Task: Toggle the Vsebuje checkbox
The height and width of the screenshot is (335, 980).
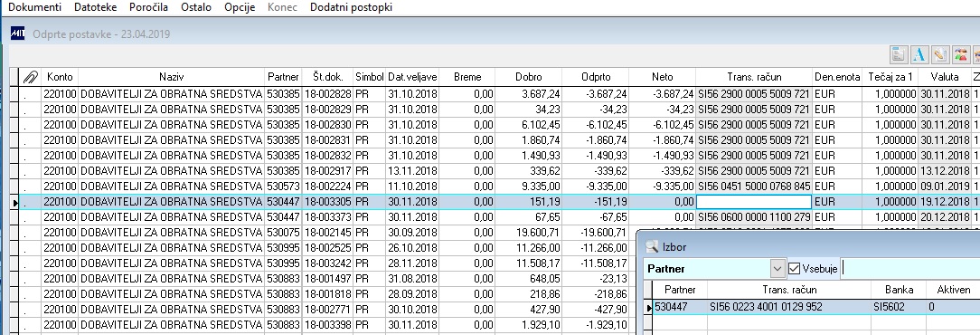Action: pyautogui.click(x=794, y=269)
